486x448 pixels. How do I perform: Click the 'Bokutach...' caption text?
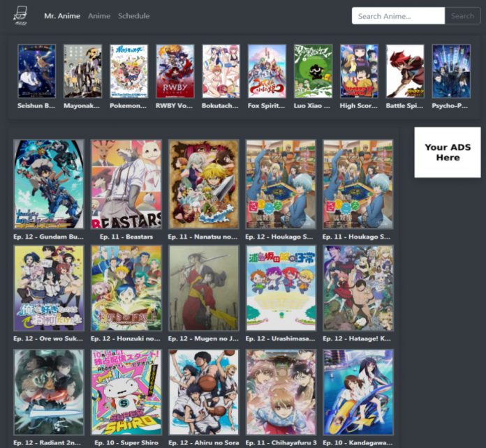pos(220,105)
